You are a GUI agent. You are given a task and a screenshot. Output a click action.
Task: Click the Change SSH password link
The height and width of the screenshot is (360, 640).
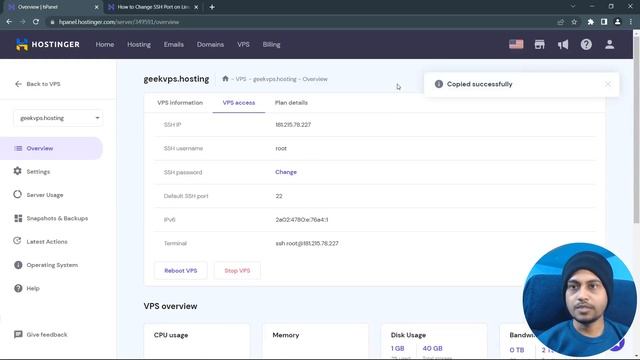[x=286, y=172]
